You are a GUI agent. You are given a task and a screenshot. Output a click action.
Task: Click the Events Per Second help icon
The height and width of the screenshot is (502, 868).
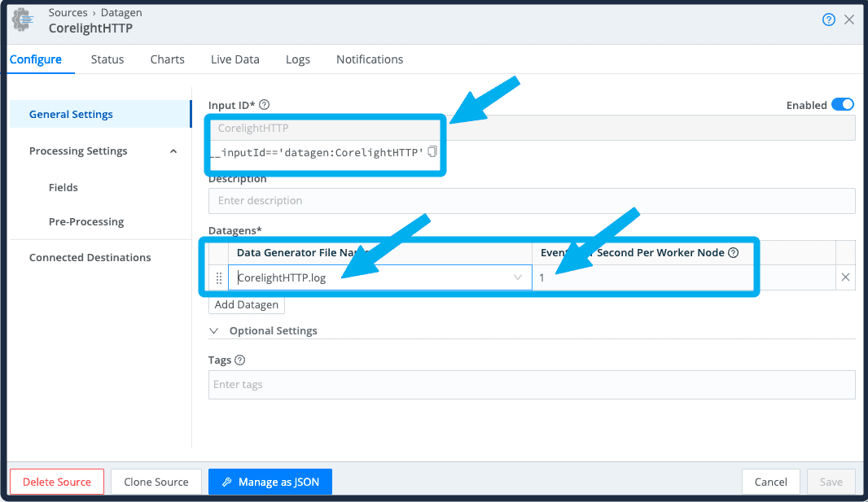[x=733, y=253]
